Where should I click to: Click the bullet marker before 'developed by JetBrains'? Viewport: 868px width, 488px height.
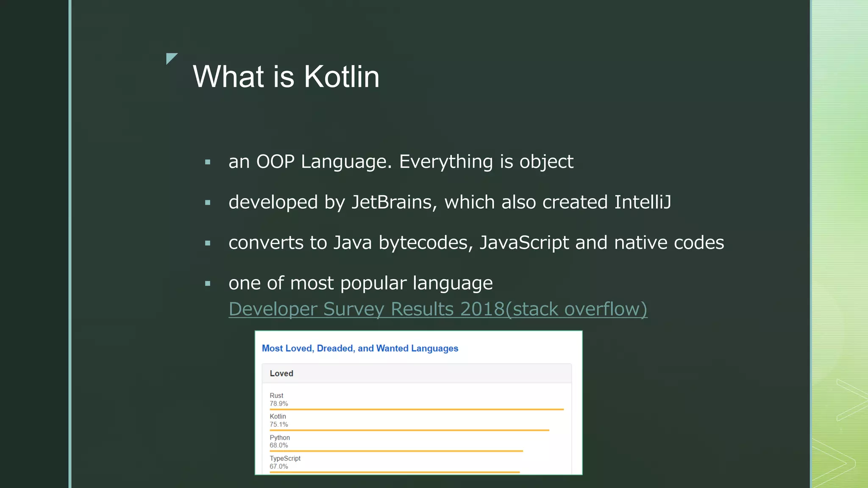click(x=208, y=202)
